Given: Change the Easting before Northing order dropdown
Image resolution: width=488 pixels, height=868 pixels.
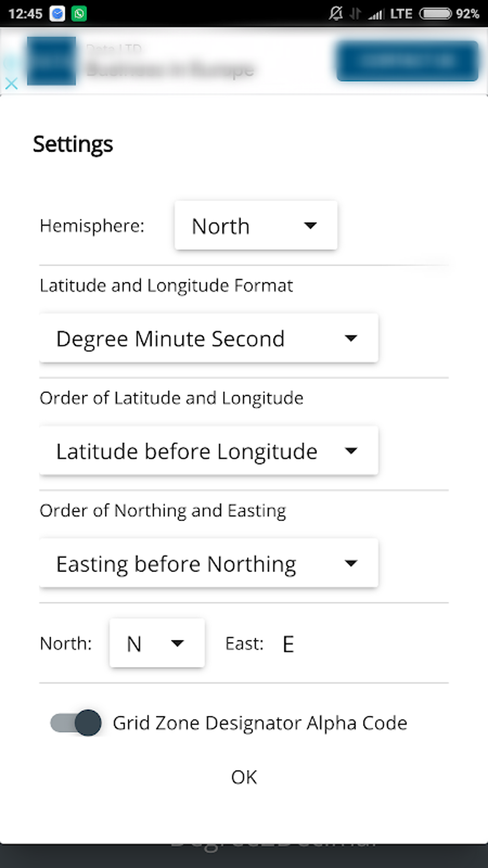Looking at the screenshot, I should [x=209, y=563].
